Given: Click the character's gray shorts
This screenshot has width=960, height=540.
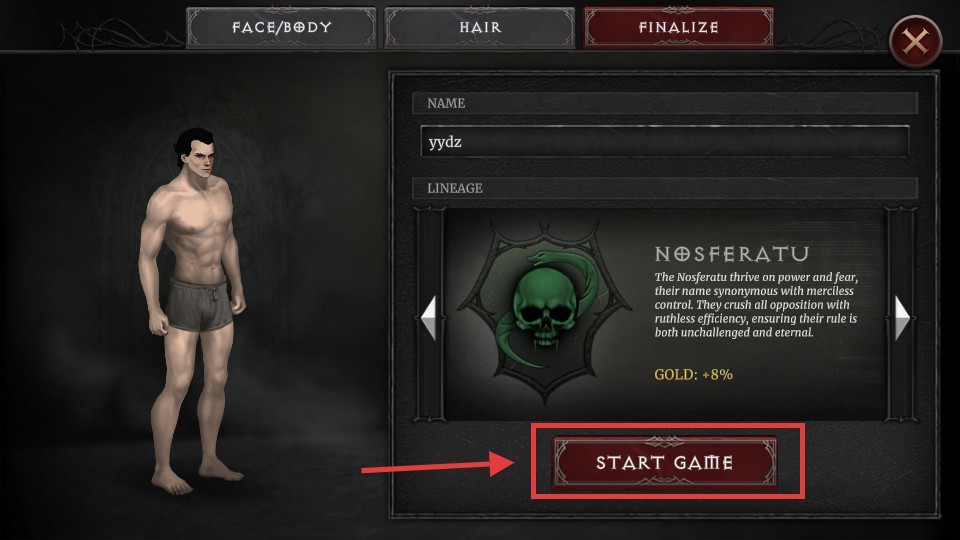Looking at the screenshot, I should click(199, 304).
